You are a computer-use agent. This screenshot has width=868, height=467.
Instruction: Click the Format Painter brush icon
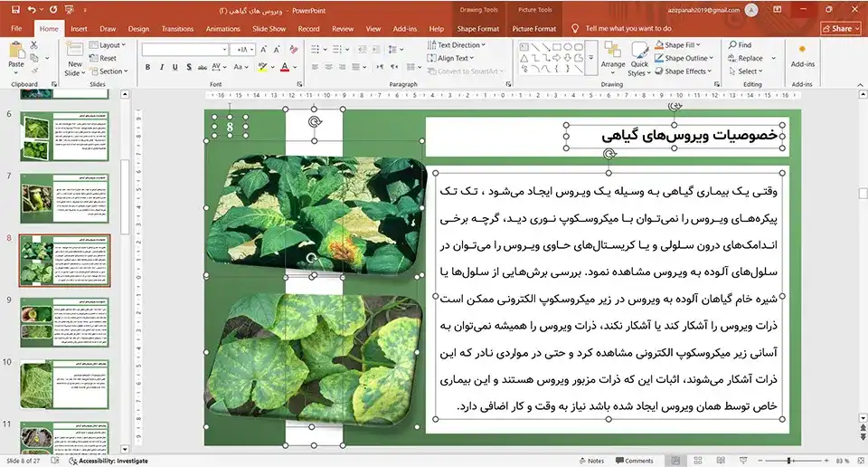34,71
